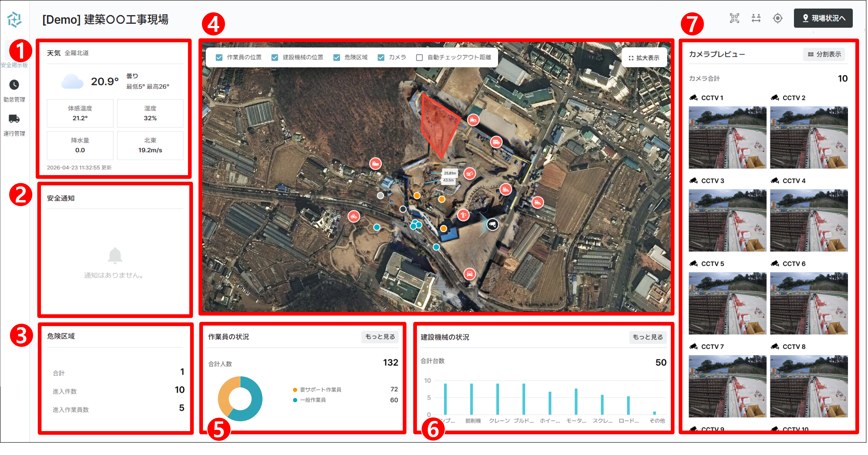The width and height of the screenshot is (868, 455).
Task: Select the striped cargo truck marker on the map
Action: click(496, 142)
